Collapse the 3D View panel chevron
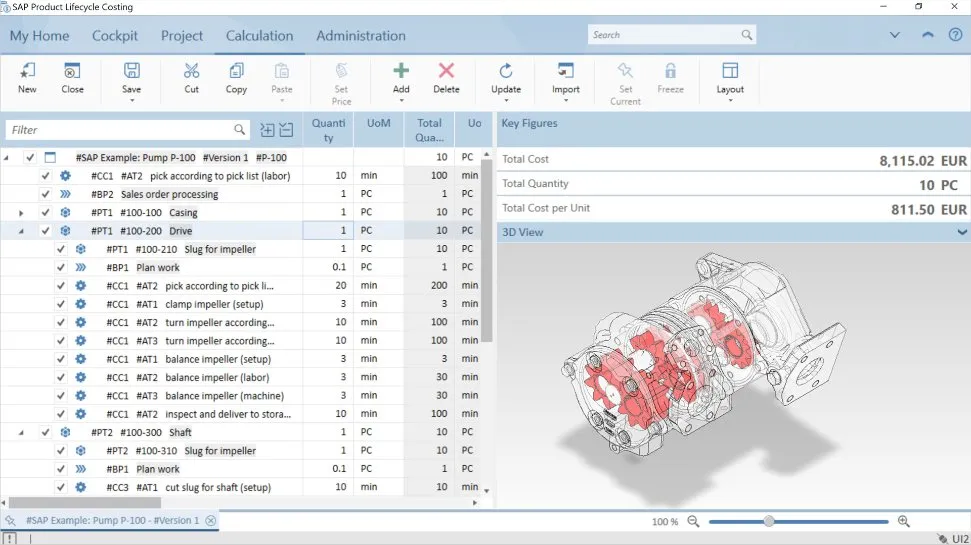This screenshot has width=971, height=545. [962, 232]
